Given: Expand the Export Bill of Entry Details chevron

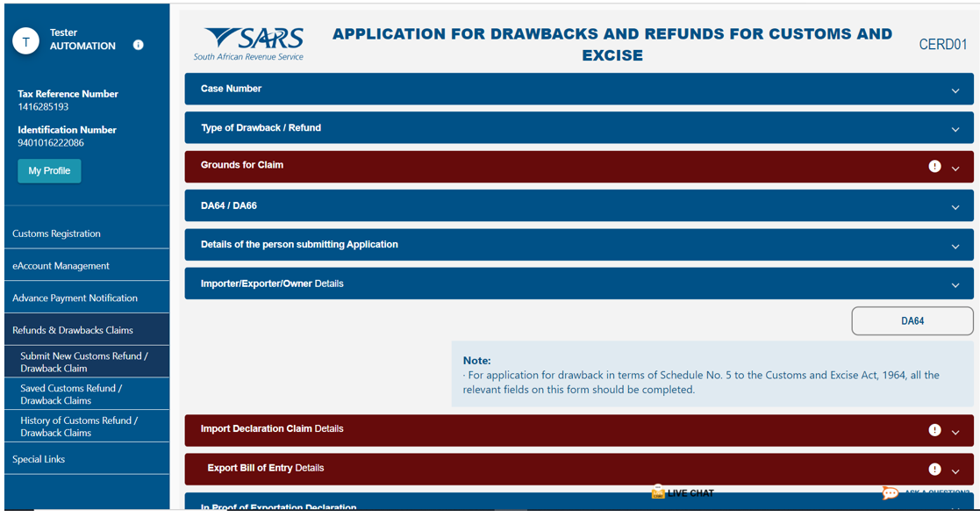Looking at the screenshot, I should pos(955,472).
